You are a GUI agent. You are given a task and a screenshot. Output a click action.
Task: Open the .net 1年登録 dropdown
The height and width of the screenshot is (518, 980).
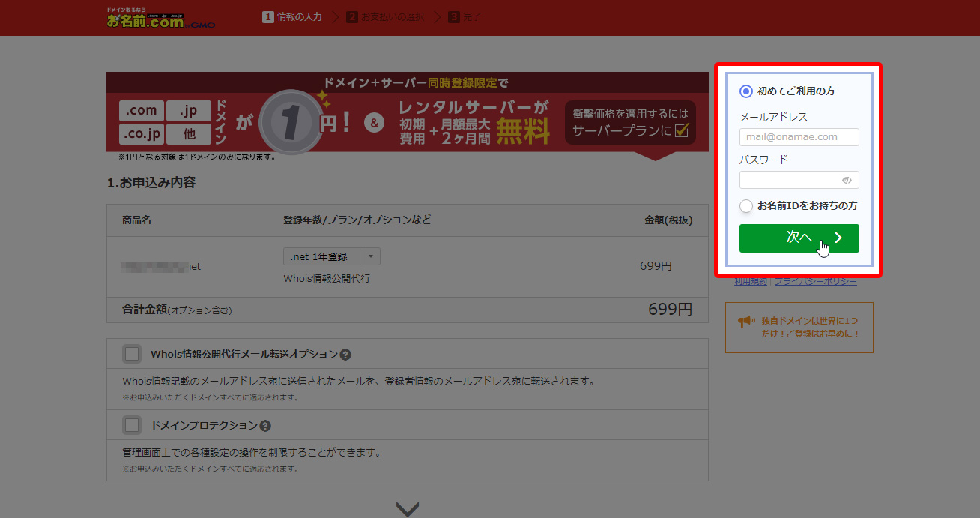pyautogui.click(x=331, y=256)
